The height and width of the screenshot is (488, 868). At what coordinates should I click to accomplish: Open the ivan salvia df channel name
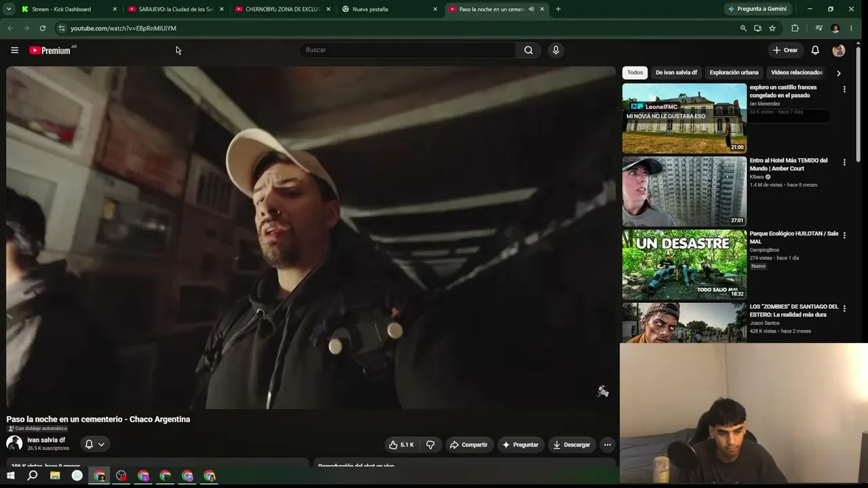(x=46, y=440)
